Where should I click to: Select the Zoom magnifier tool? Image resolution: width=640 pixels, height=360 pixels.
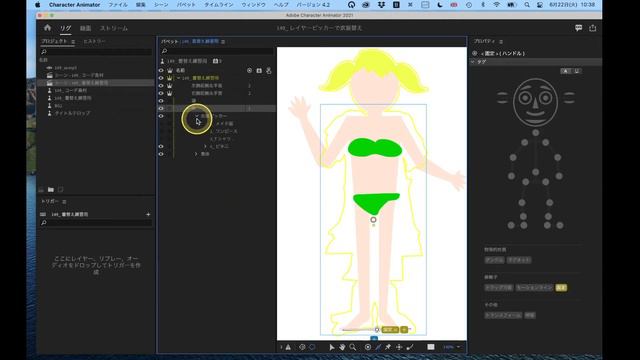[353, 347]
